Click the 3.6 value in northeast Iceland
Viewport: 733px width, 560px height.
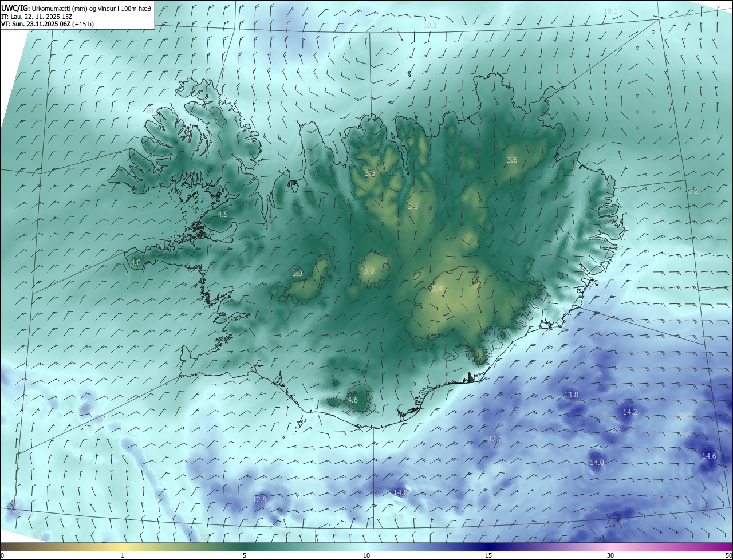click(512, 160)
